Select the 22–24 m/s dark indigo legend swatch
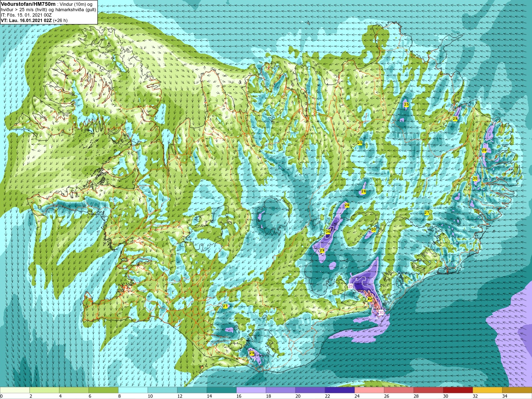This screenshot has height=399, width=532. click(x=340, y=390)
